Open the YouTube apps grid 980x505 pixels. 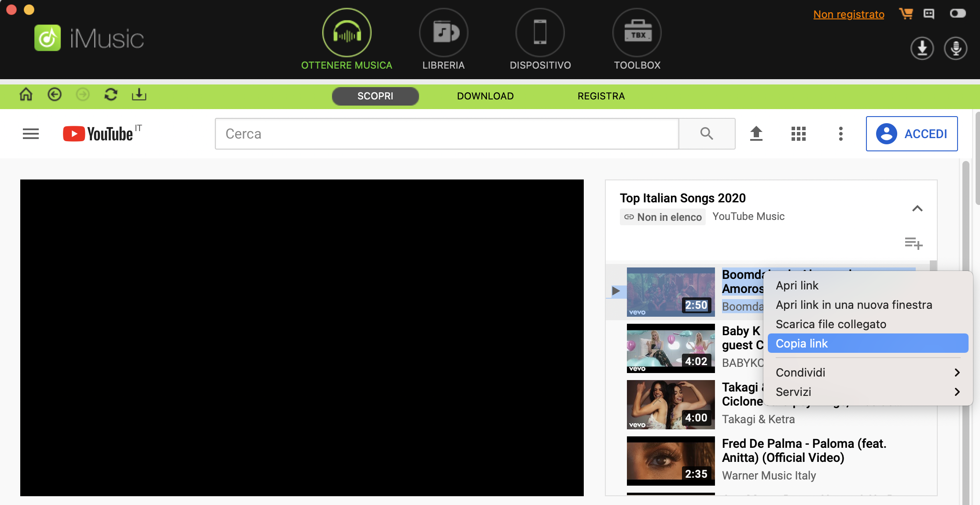pos(799,134)
